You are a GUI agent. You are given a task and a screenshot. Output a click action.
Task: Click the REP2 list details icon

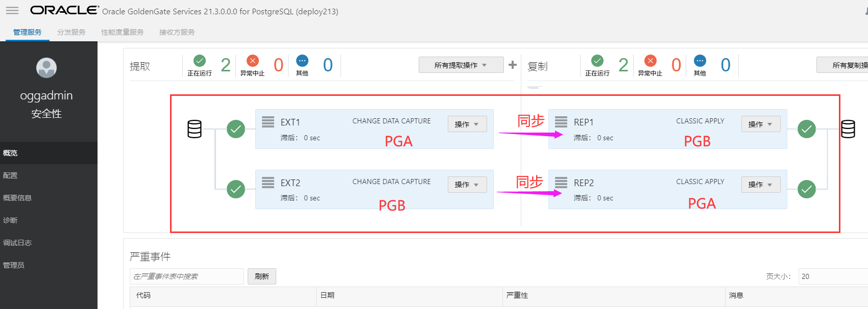coord(561,183)
